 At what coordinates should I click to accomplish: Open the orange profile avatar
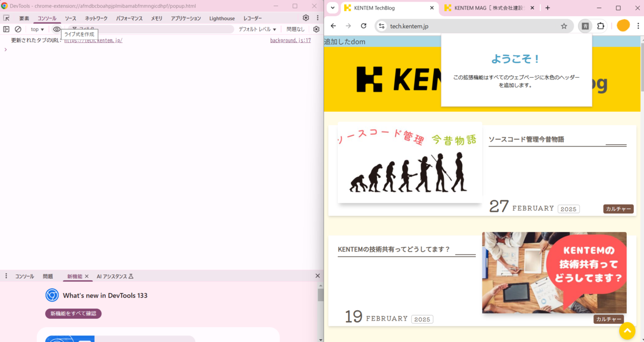coord(623,25)
